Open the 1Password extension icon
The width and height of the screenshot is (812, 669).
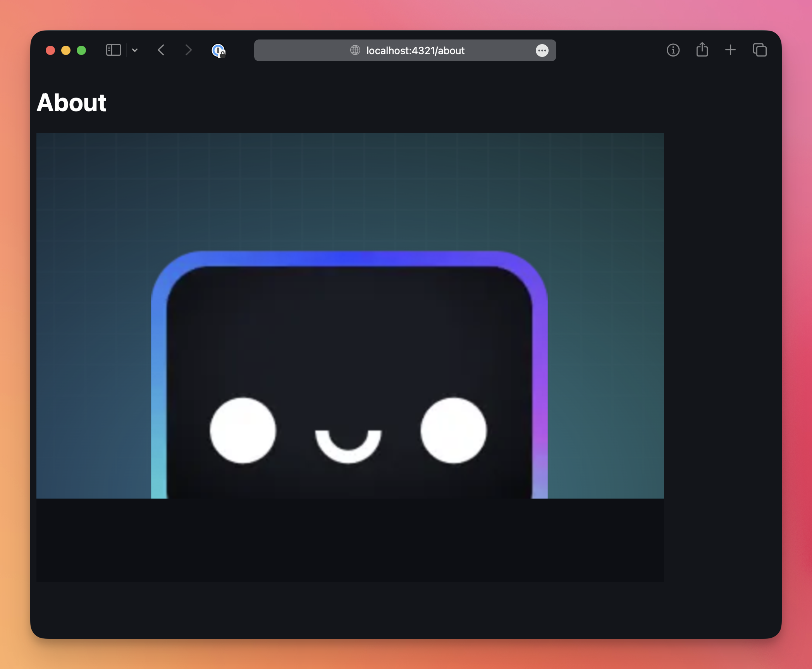tap(218, 50)
